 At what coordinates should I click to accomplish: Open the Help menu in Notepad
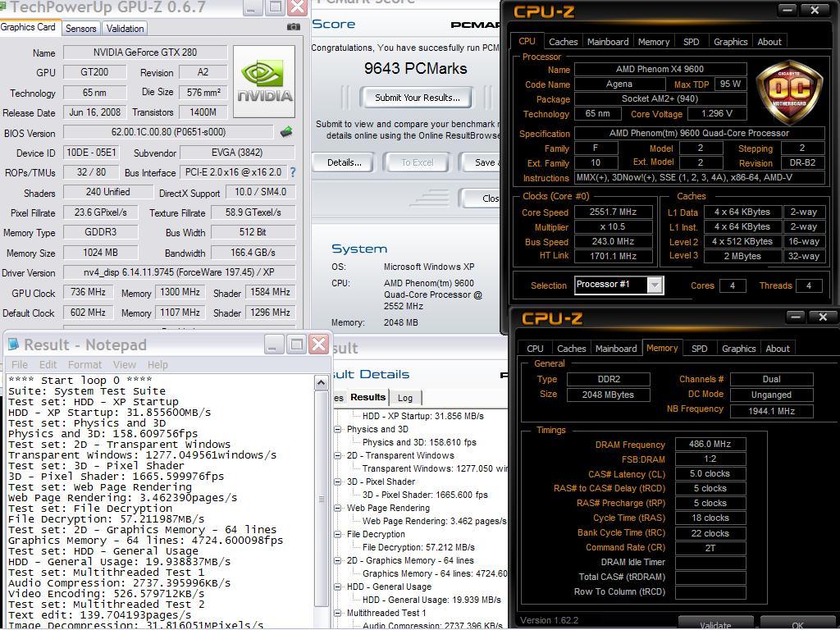(157, 365)
